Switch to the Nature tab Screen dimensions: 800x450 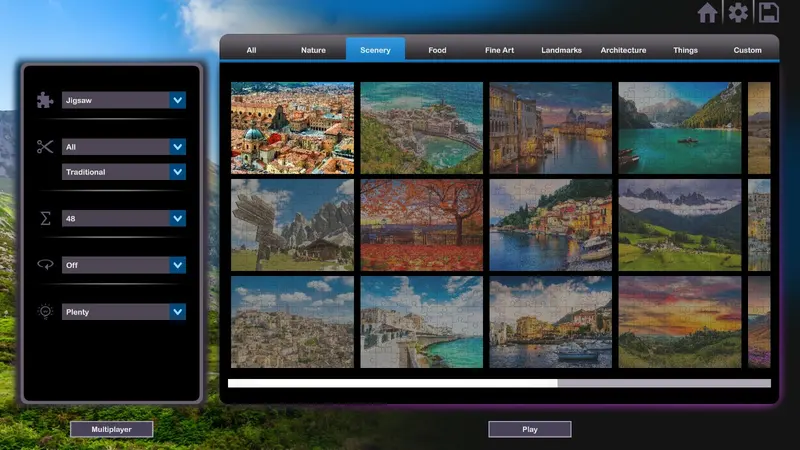click(313, 50)
